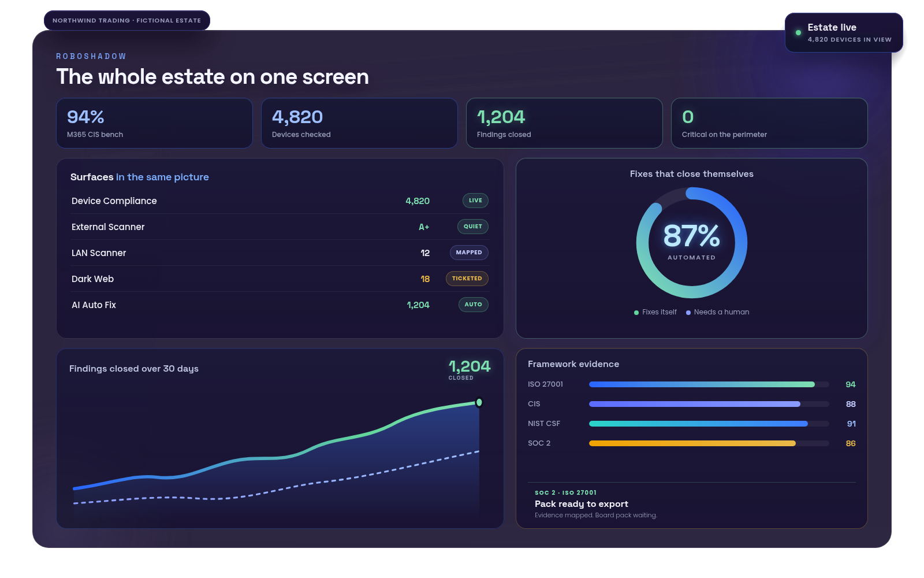Click the ISO 27001 progress bar
This screenshot has width=924, height=578.
tap(709, 384)
